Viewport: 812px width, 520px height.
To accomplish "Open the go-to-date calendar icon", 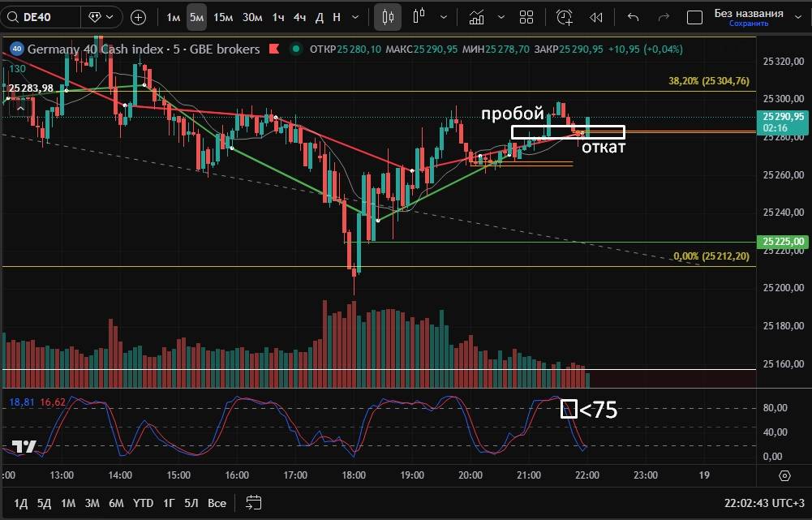I will tap(253, 503).
